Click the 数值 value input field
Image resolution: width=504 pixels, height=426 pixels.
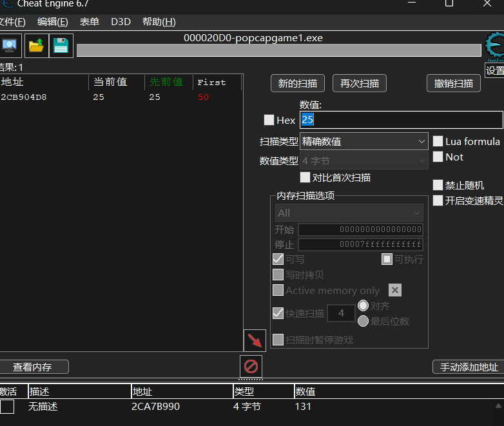coord(401,120)
